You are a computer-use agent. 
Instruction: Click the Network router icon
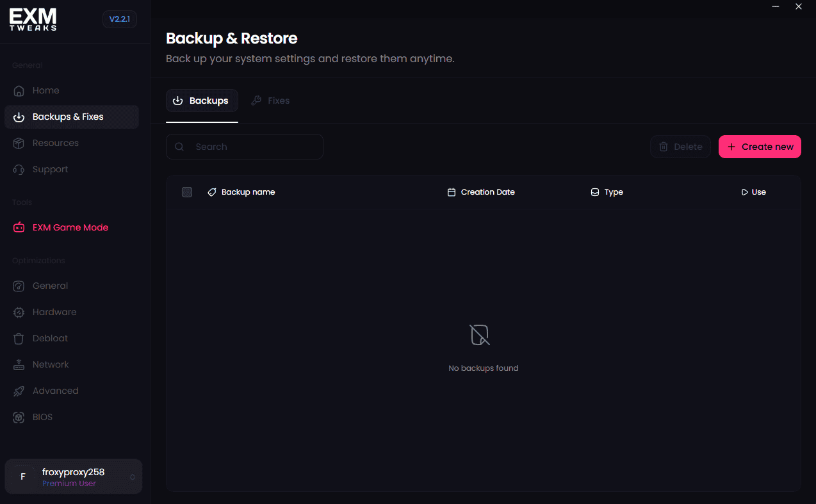[19, 365]
